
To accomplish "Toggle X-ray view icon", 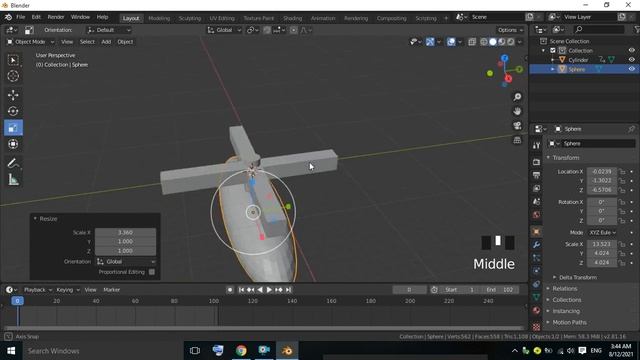I will [x=472, y=42].
